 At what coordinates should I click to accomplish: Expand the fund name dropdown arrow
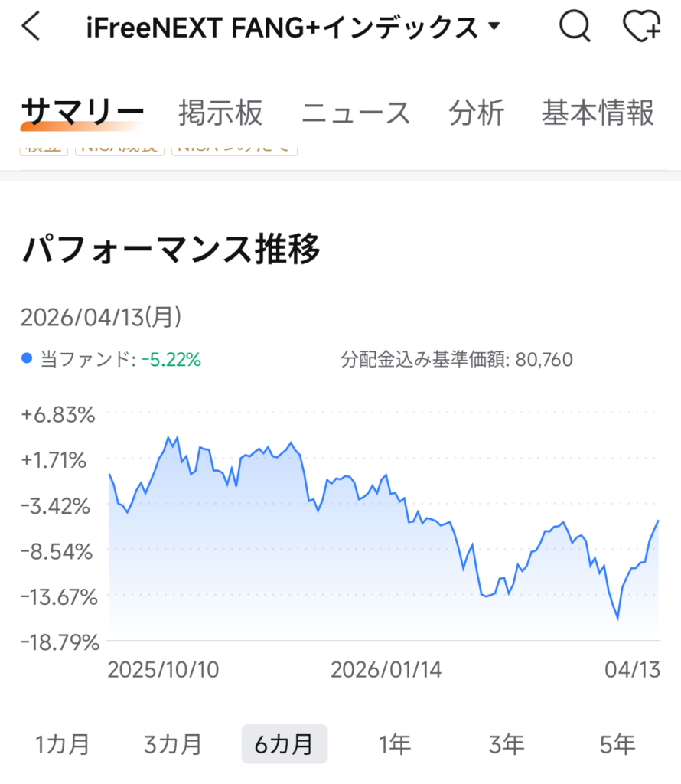[x=494, y=28]
